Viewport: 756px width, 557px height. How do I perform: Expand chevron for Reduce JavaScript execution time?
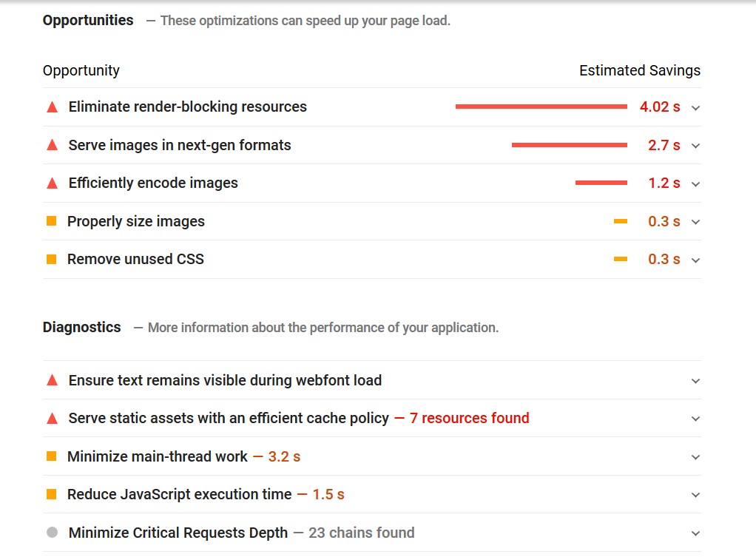695,495
